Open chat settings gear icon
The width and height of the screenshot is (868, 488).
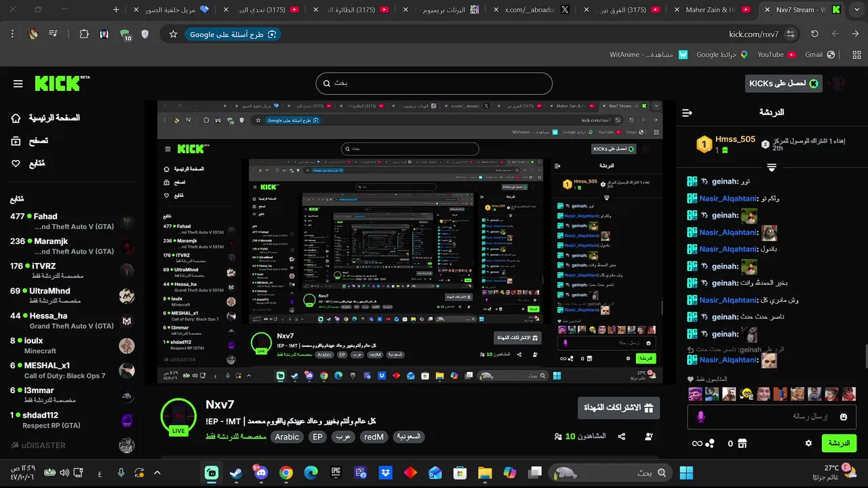[808, 443]
